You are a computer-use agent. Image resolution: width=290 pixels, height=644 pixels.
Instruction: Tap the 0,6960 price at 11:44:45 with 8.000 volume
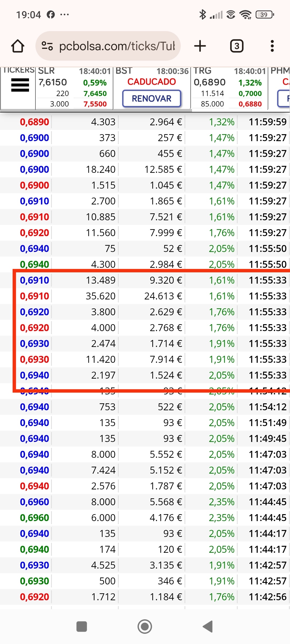pos(34,502)
